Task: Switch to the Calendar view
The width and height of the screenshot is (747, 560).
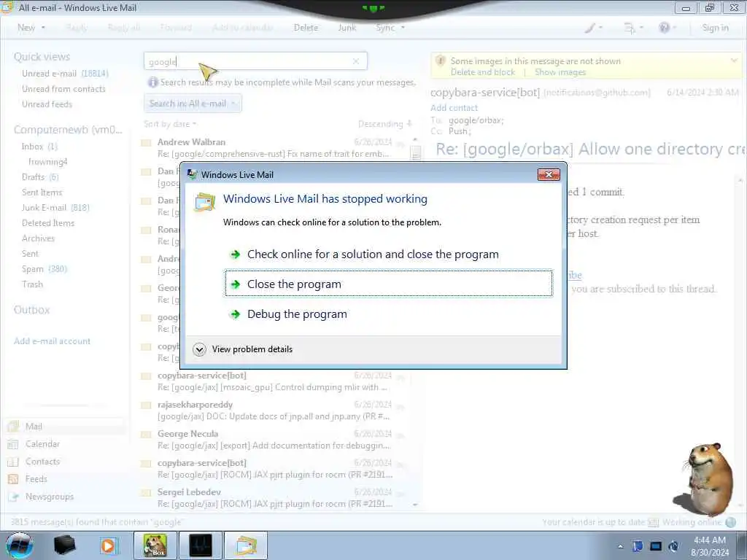Action: pos(42,444)
